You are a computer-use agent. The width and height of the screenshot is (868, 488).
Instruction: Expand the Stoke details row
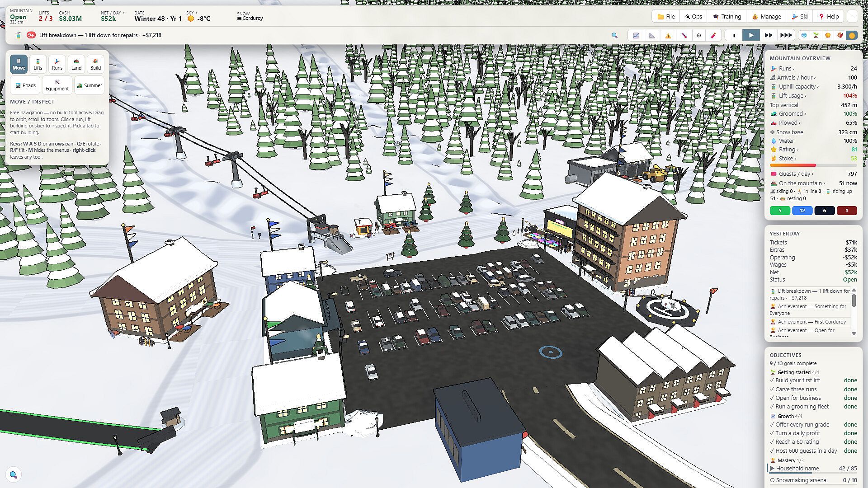coord(813,159)
